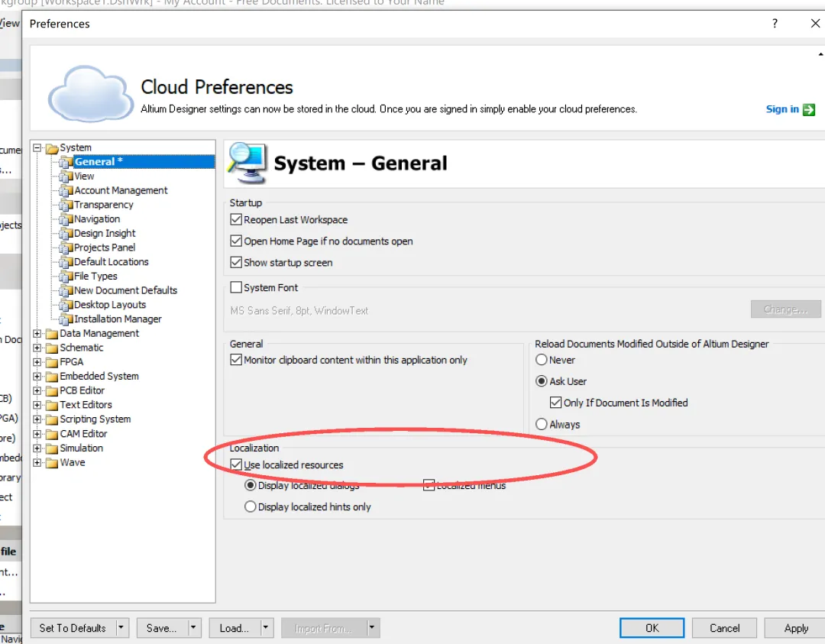The width and height of the screenshot is (825, 644).
Task: Click the Sign in link
Action: point(782,109)
